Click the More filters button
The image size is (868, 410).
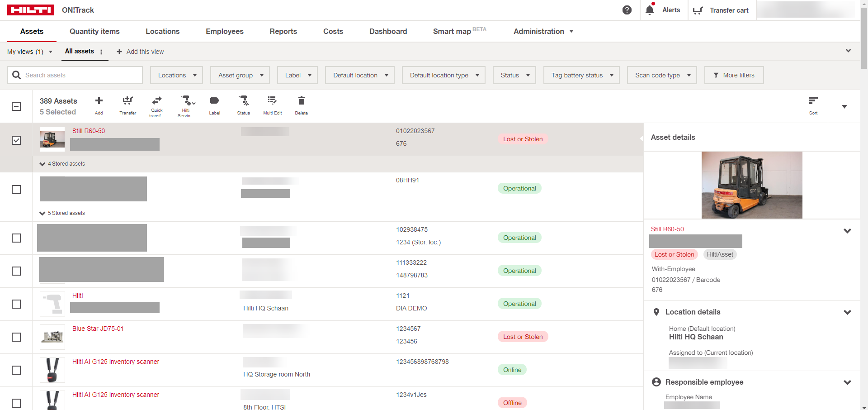click(x=734, y=75)
